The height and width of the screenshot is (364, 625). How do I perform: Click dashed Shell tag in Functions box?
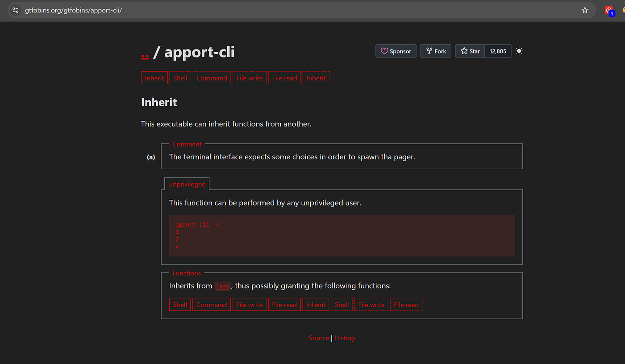(342, 305)
